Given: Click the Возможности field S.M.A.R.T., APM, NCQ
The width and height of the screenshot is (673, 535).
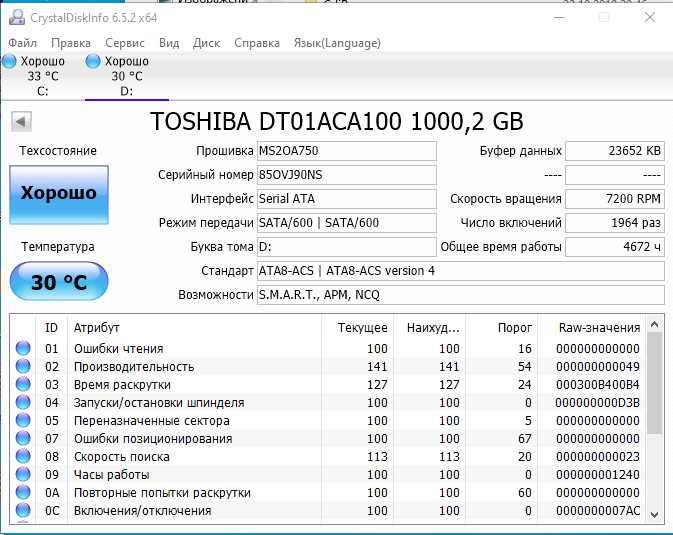Looking at the screenshot, I should pos(461,295).
